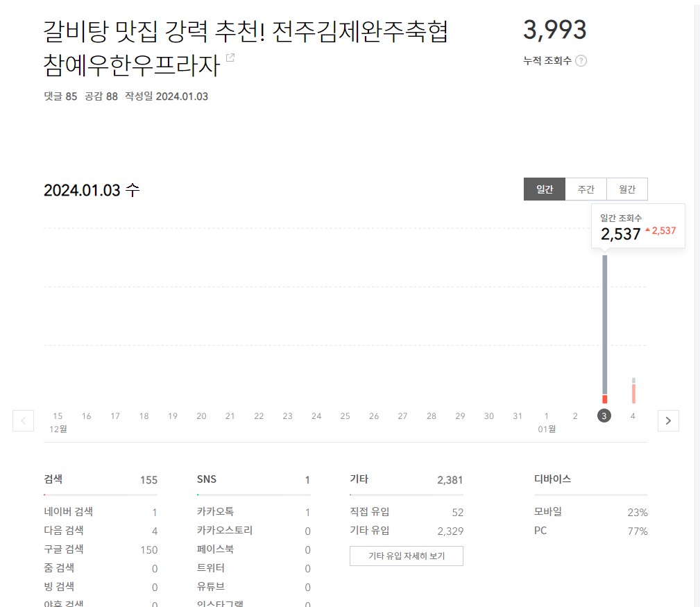The image size is (700, 607).
Task: Click the 트위터 row
Action: [x=254, y=568]
